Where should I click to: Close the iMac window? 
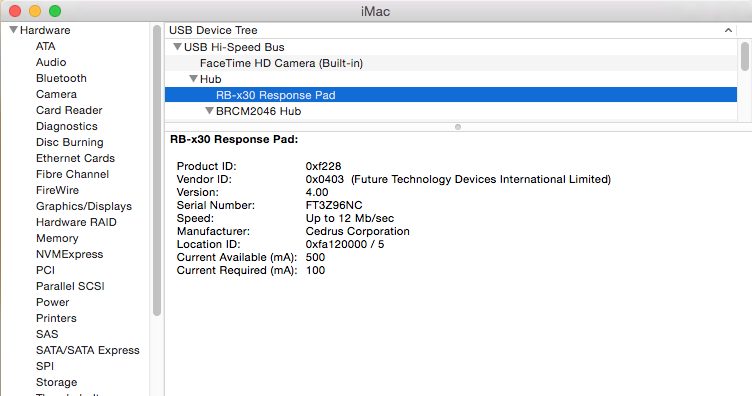[x=15, y=11]
